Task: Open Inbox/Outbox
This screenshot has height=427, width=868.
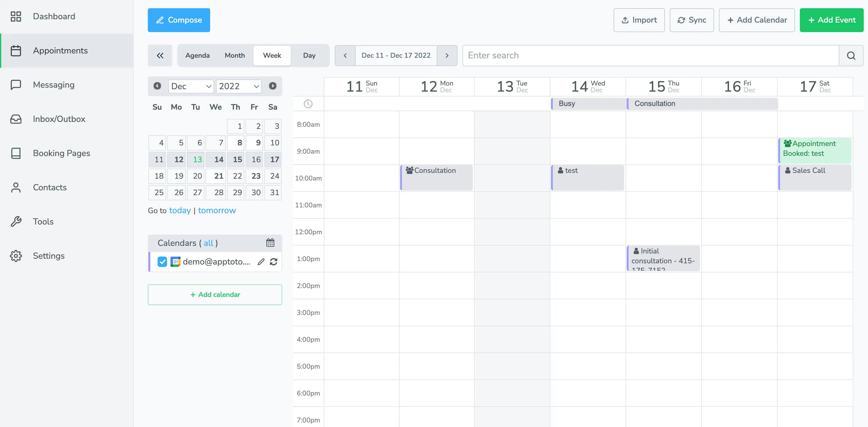Action: tap(59, 119)
